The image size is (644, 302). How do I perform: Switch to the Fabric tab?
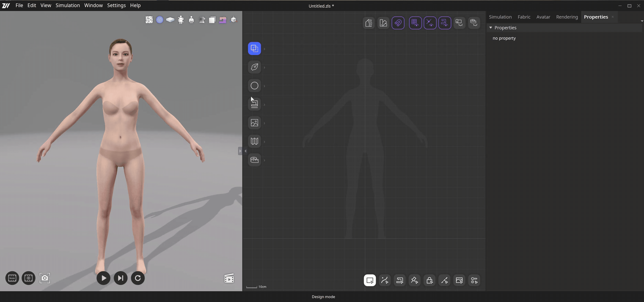pyautogui.click(x=524, y=17)
